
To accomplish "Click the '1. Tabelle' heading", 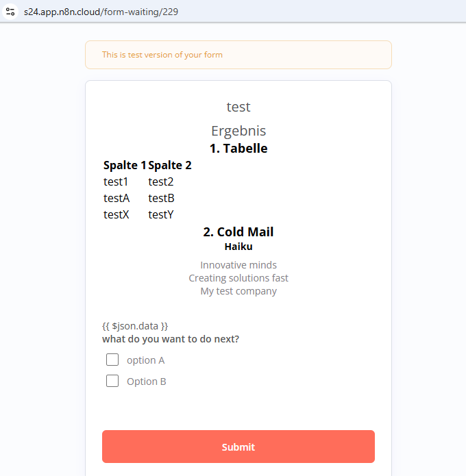I will [238, 148].
